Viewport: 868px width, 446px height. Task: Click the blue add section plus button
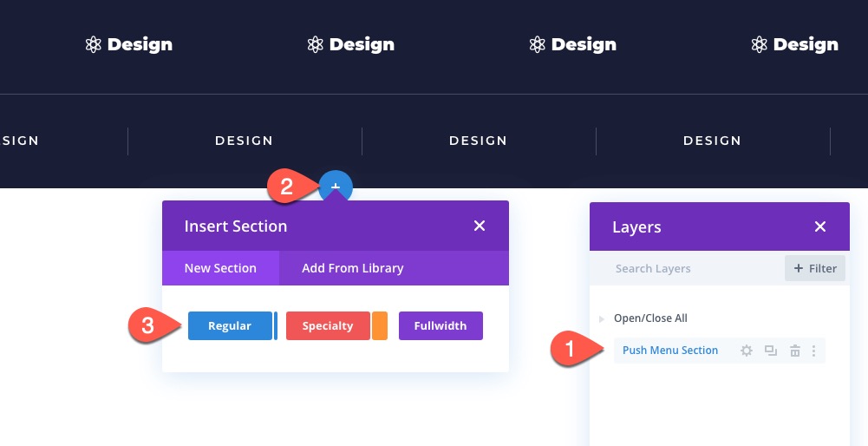point(336,187)
